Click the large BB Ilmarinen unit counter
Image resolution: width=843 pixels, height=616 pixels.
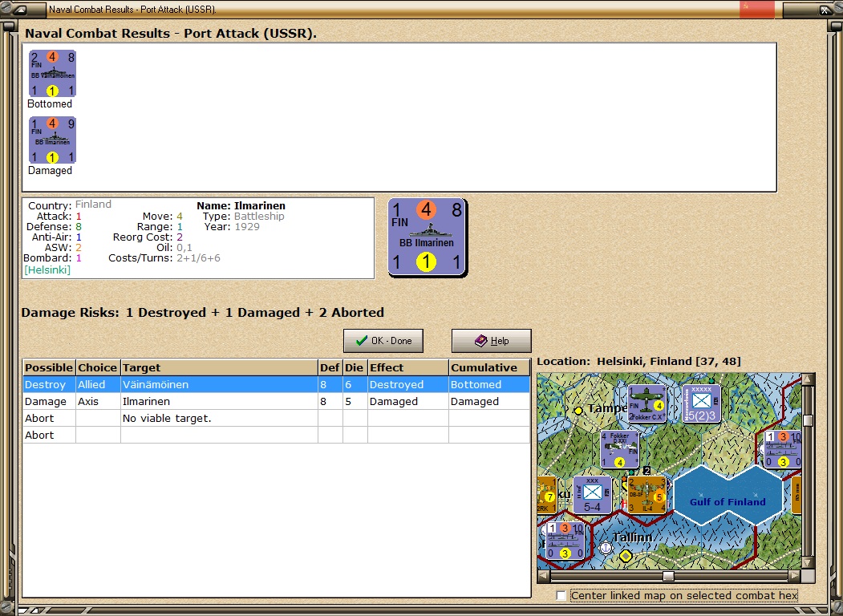(x=428, y=237)
